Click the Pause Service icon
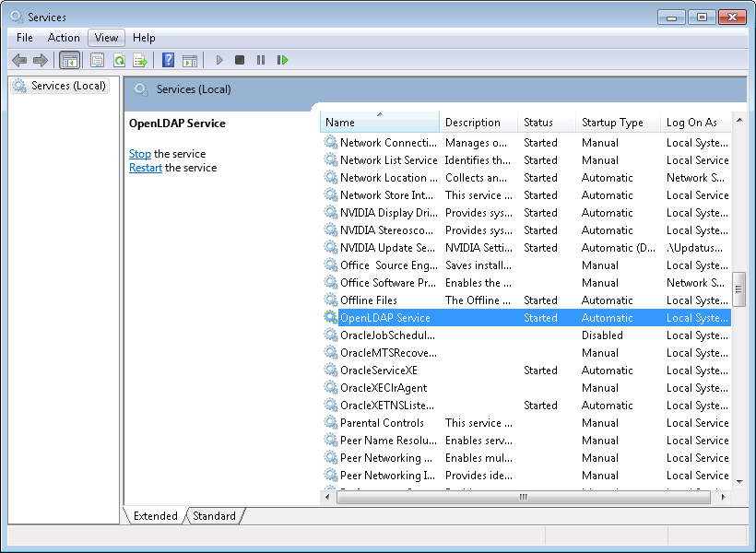 point(261,60)
